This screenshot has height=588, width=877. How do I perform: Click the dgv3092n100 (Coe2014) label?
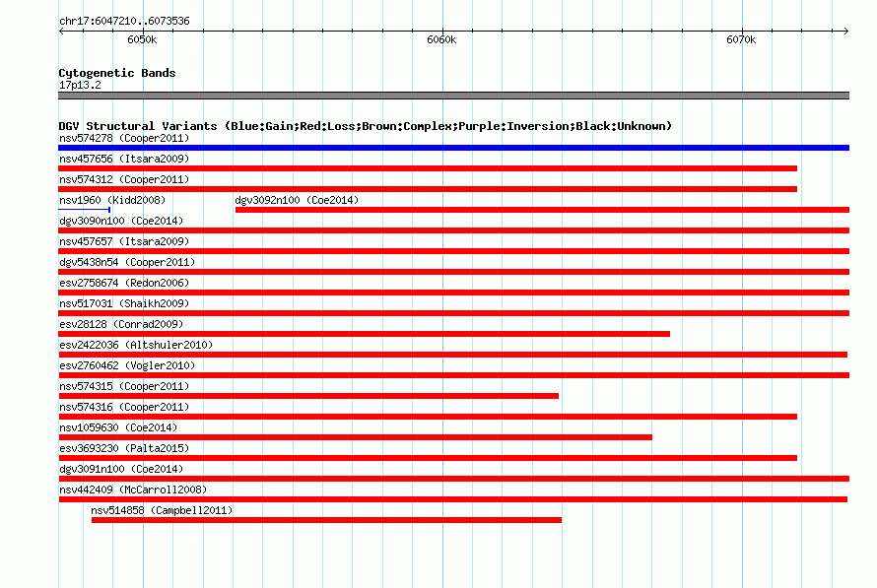click(x=297, y=200)
